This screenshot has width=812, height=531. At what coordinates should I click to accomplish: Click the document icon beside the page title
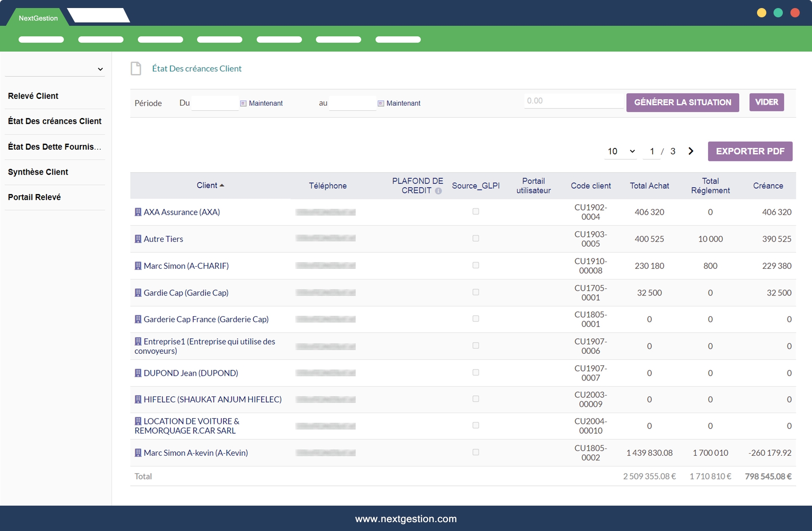[x=136, y=68]
